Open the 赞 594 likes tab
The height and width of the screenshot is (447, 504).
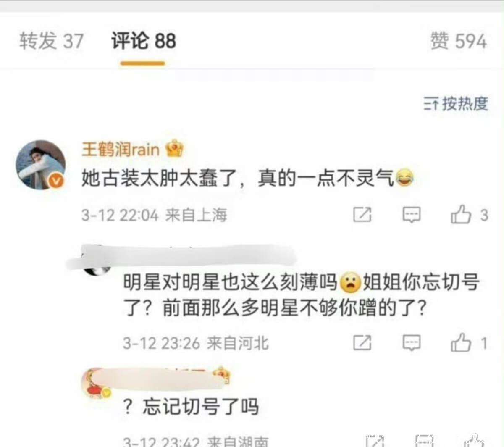[x=459, y=41]
